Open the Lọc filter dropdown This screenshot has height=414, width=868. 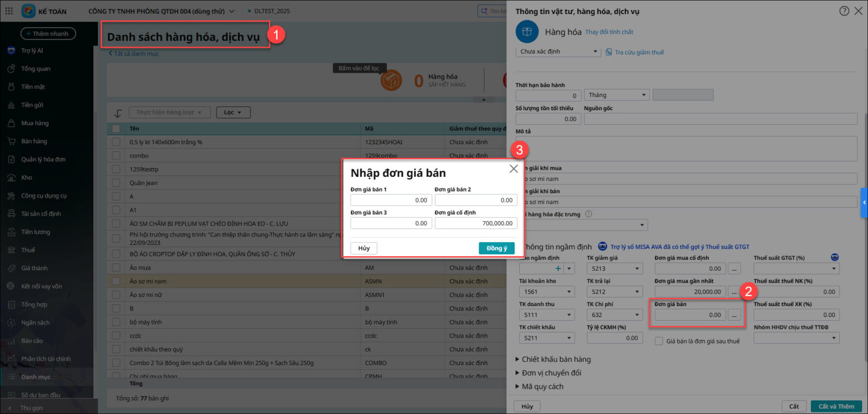[x=233, y=112]
